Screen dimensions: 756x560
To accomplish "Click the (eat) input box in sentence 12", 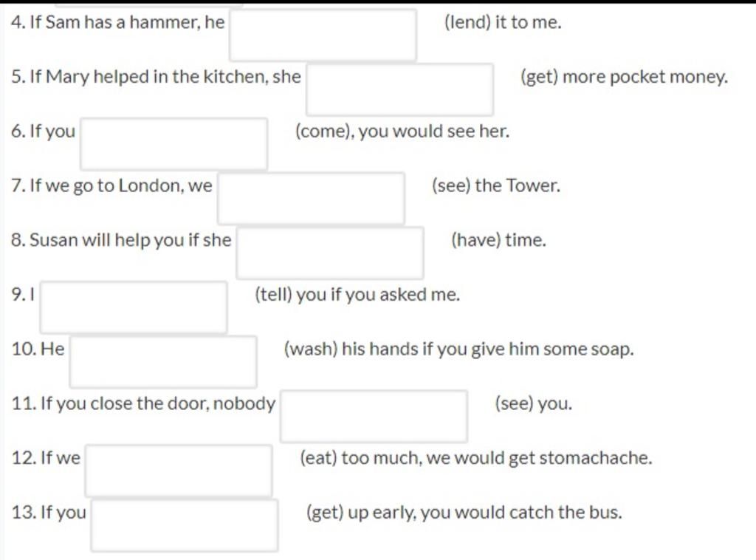I will coord(179,471).
